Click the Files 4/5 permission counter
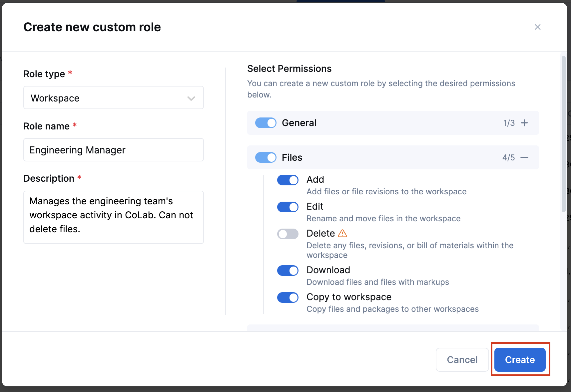Viewport: 571px width, 392px height. (508, 158)
